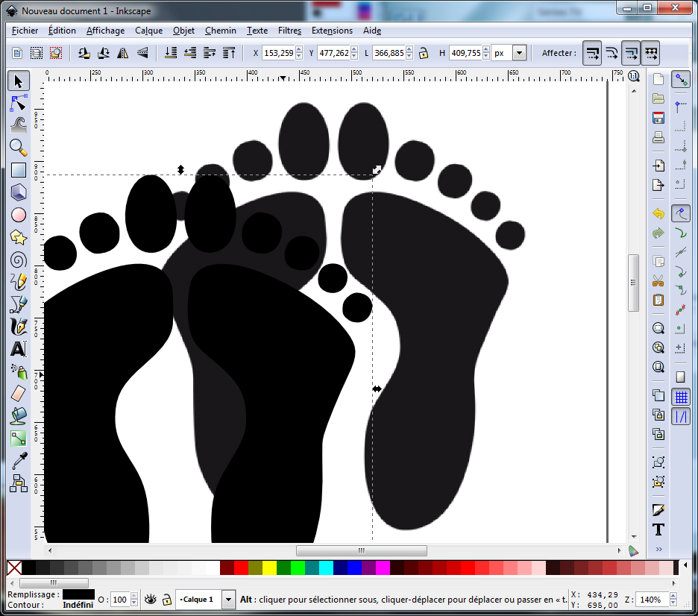The width and height of the screenshot is (698, 616).
Task: Toggle the layer lock padlock
Action: point(166,599)
